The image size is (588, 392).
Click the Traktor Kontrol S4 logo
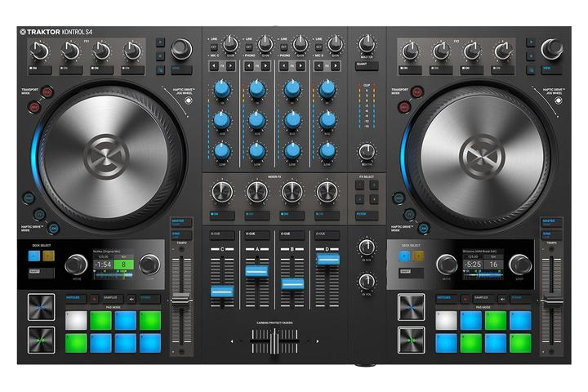[56, 32]
